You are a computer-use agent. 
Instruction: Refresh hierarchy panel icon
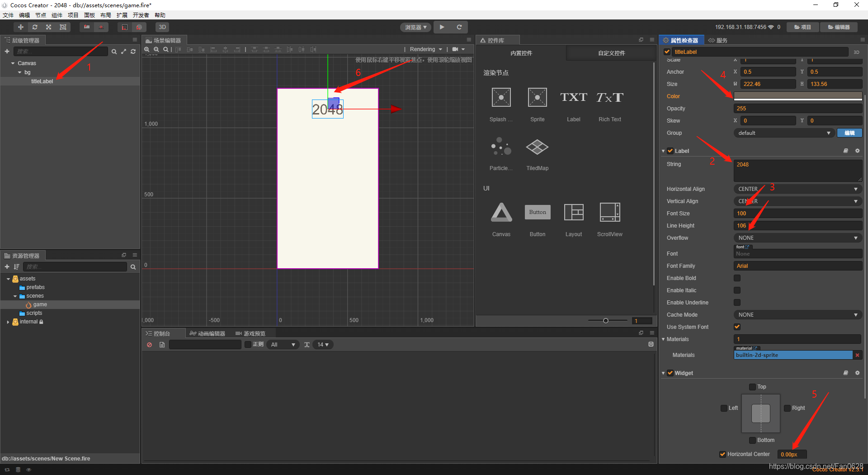click(x=133, y=52)
